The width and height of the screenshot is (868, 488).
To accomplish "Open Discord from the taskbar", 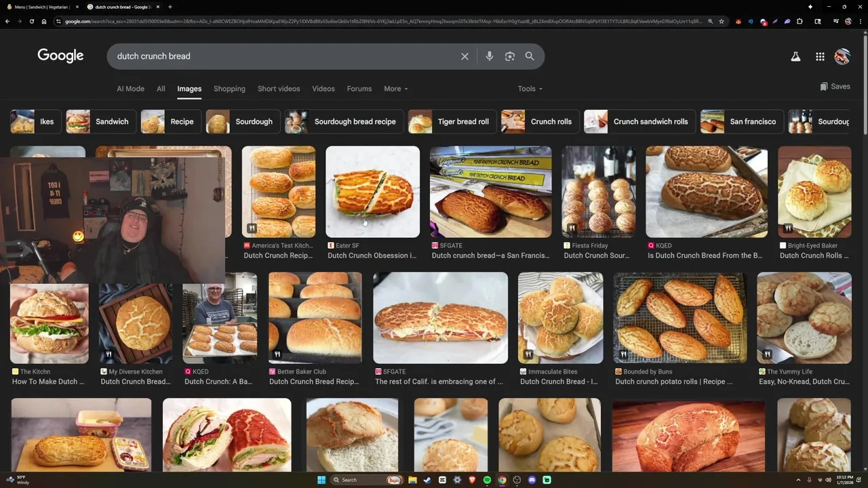I will click(532, 480).
